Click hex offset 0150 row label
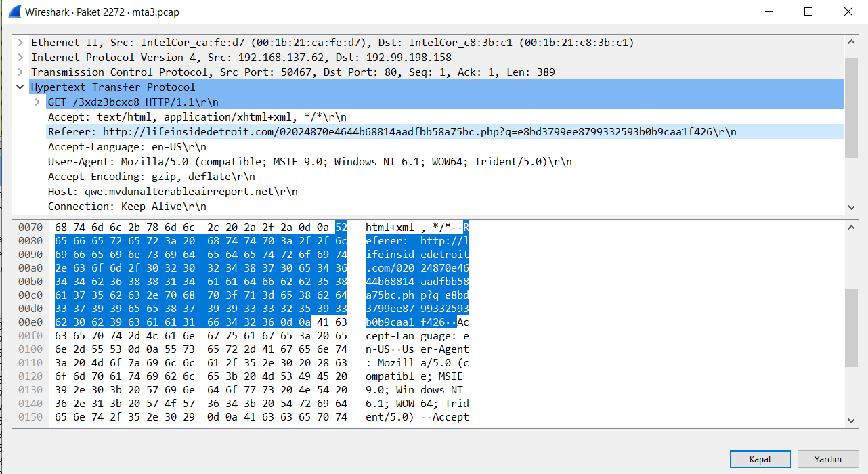Screen dimensions: 868x474 (x=30, y=417)
